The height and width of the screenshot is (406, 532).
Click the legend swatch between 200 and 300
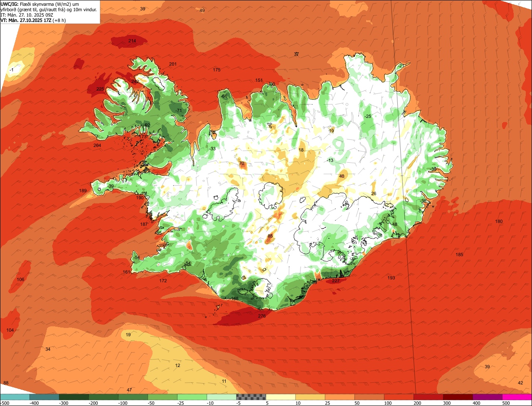(x=429, y=397)
